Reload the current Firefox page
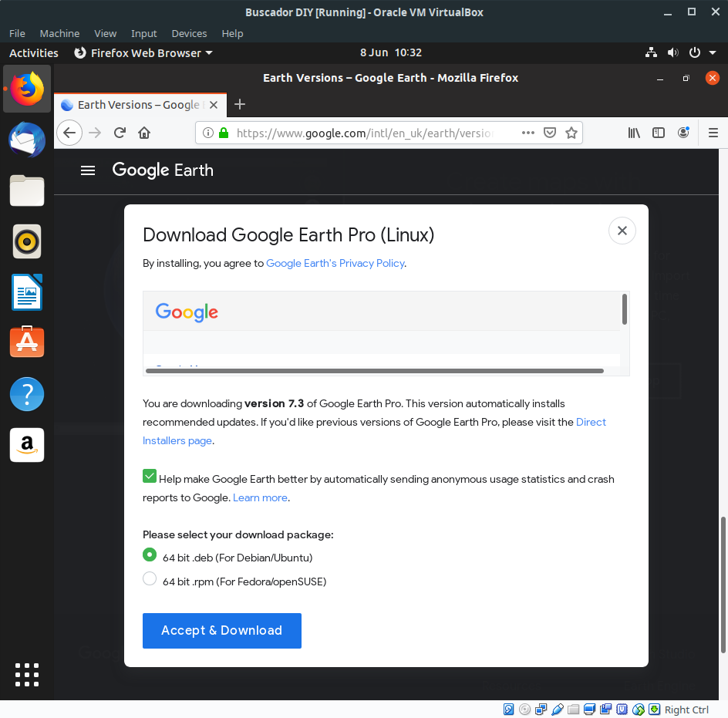The height and width of the screenshot is (718, 728). point(120,133)
